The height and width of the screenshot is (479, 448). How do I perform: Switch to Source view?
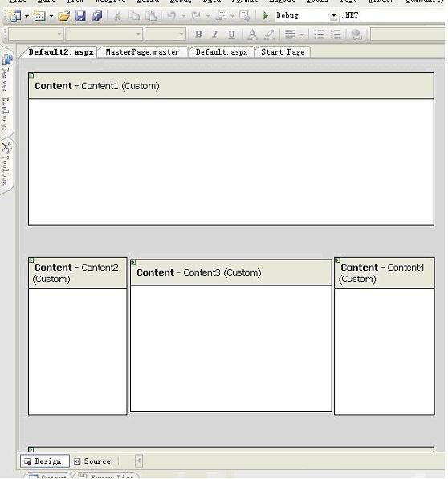pos(93,461)
